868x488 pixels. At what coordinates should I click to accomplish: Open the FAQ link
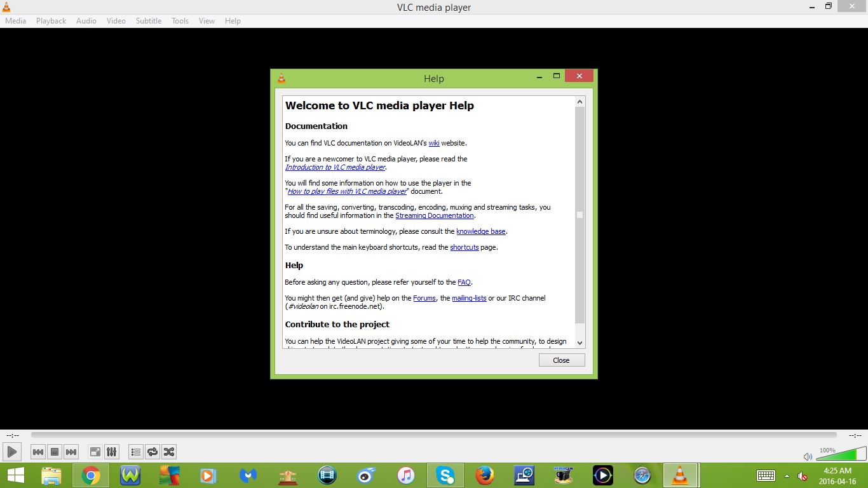(x=464, y=282)
